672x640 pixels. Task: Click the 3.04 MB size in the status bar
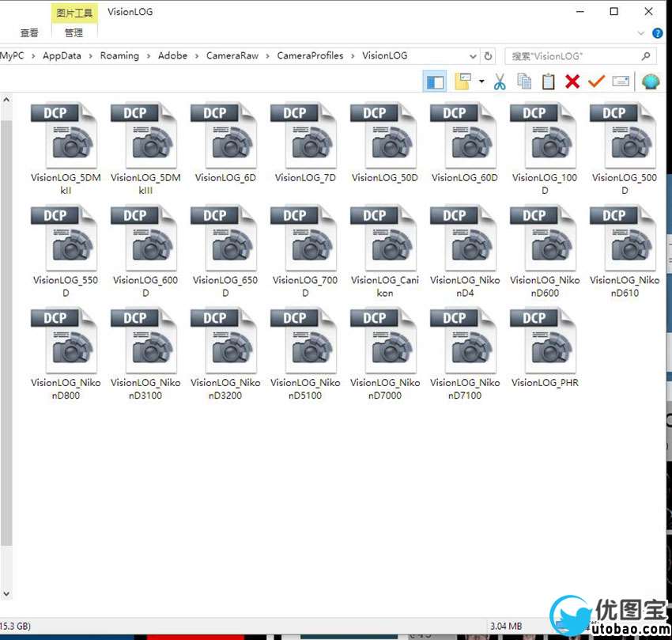coord(506,627)
